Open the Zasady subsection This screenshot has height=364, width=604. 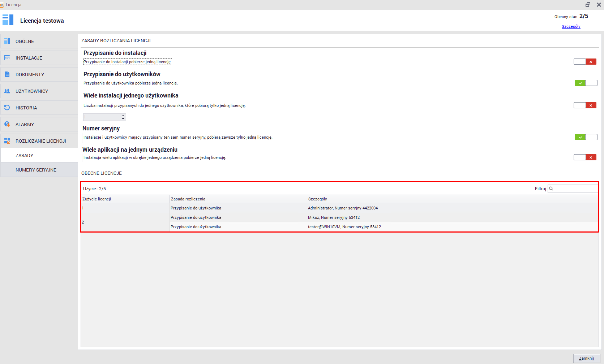pos(25,155)
